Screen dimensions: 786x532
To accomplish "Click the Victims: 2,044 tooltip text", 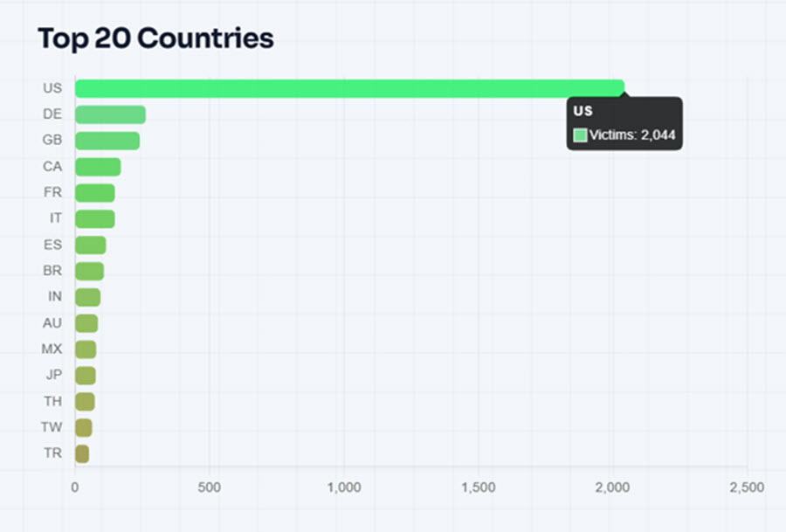I will coord(632,135).
